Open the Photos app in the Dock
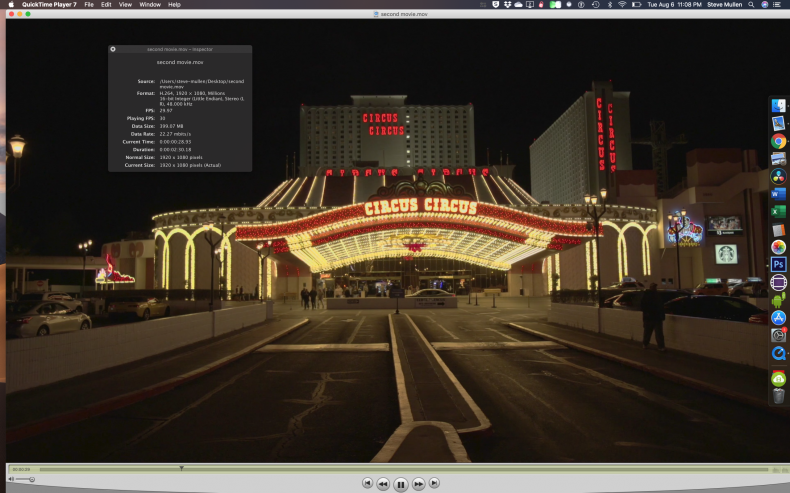 [x=778, y=247]
